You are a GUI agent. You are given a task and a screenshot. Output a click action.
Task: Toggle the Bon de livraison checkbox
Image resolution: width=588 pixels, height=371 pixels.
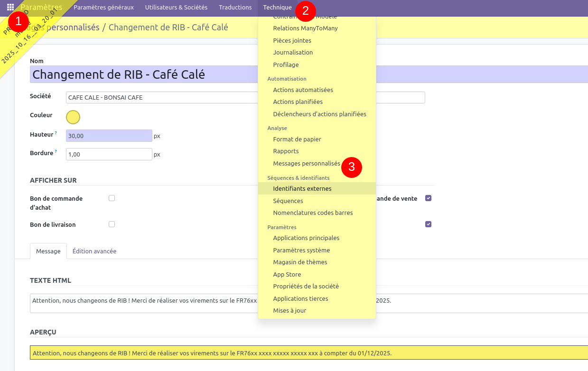coord(112,224)
